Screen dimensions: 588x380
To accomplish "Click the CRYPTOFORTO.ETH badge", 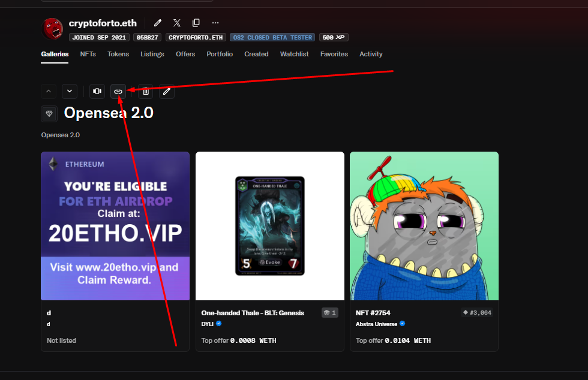I will [196, 38].
